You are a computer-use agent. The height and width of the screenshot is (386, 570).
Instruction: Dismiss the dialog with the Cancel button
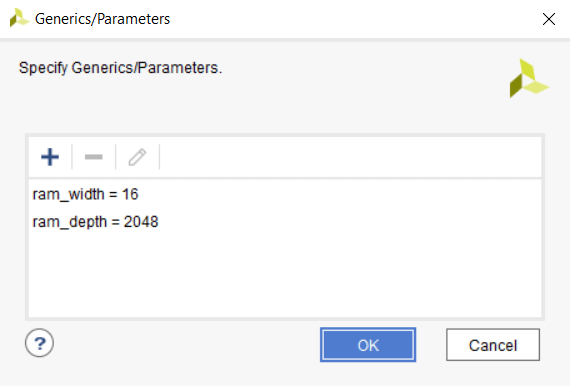[493, 345]
